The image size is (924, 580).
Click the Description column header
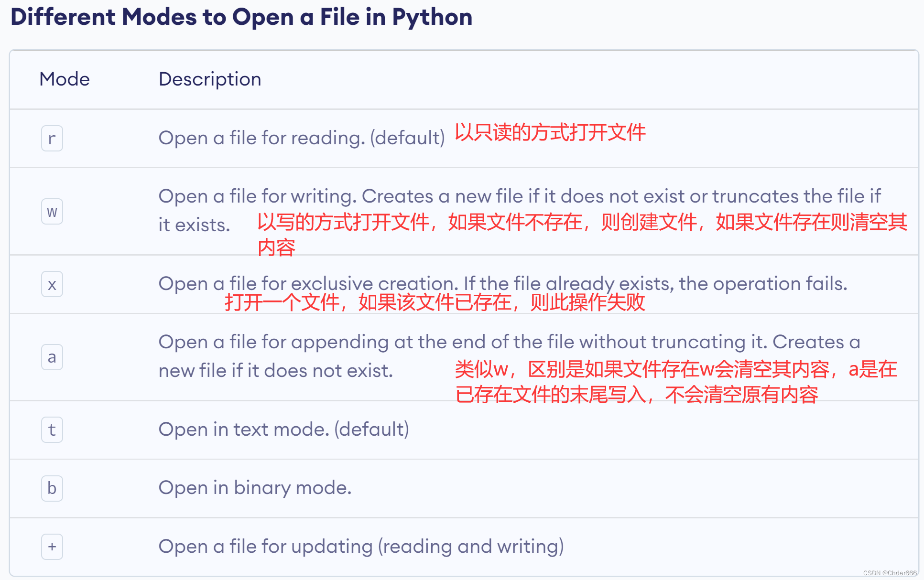(x=210, y=79)
